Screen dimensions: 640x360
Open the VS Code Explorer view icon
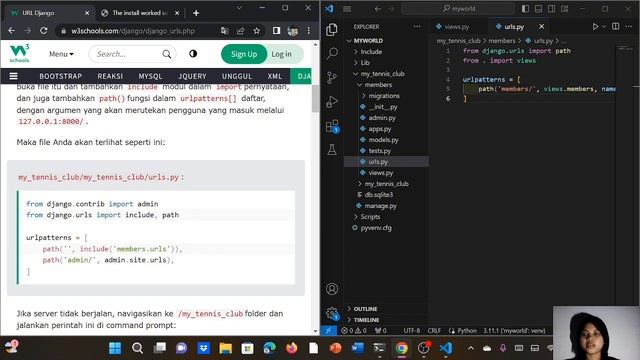332,29
